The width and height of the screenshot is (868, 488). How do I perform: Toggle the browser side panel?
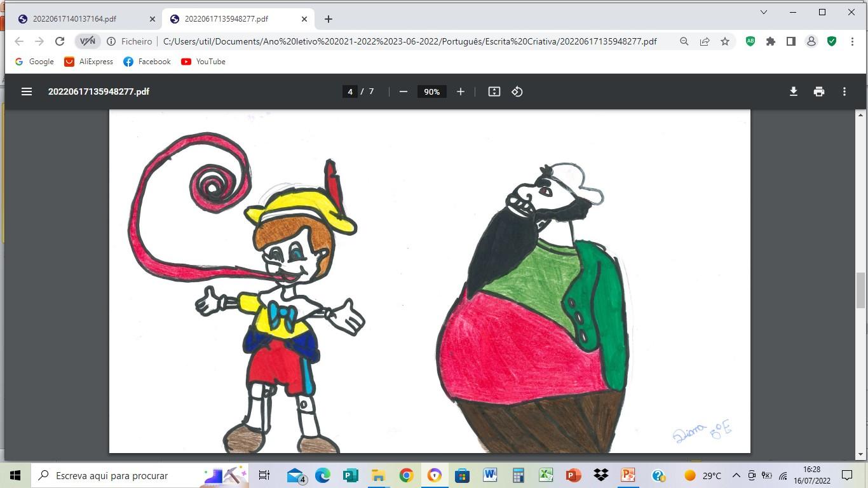tap(791, 41)
